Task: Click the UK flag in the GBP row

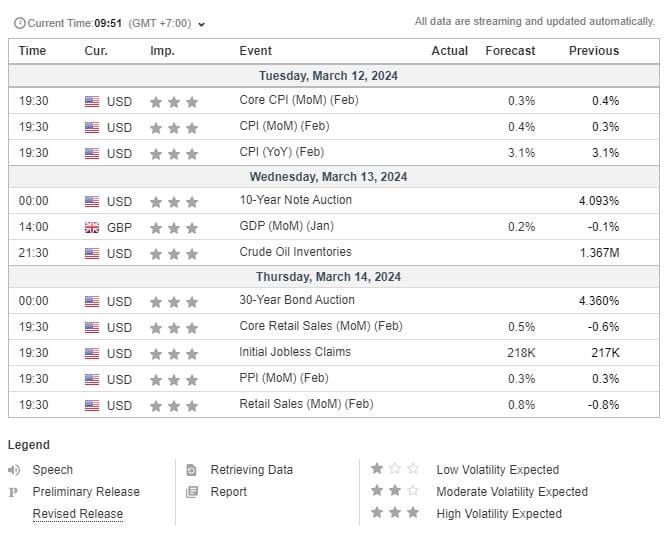Action: pyautogui.click(x=92, y=227)
